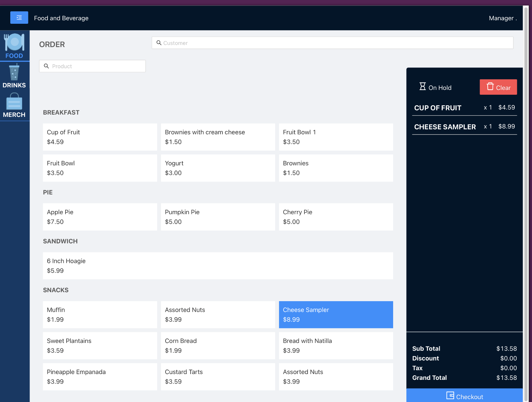Click the page vertical scrollbar

[526, 193]
